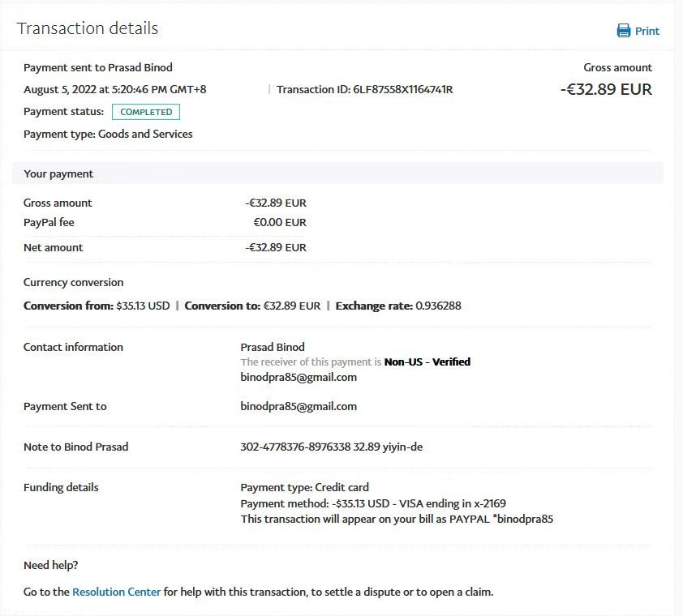
Task: Click the exchange rate value 0.936288
Action: [x=438, y=306]
